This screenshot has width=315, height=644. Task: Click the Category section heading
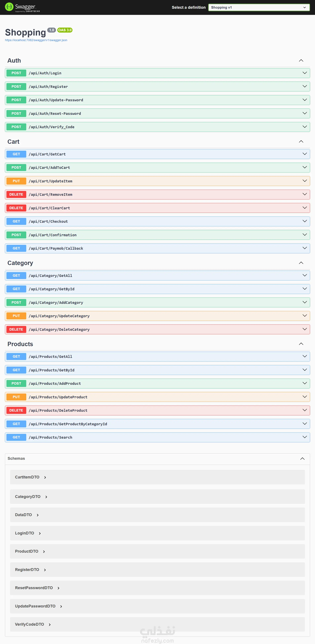point(20,263)
